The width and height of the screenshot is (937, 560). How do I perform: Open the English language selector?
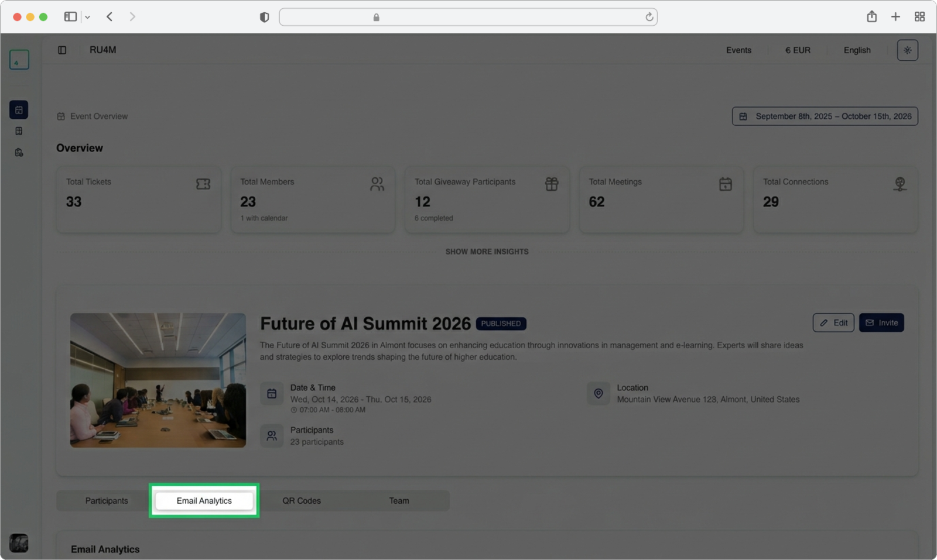pos(857,50)
